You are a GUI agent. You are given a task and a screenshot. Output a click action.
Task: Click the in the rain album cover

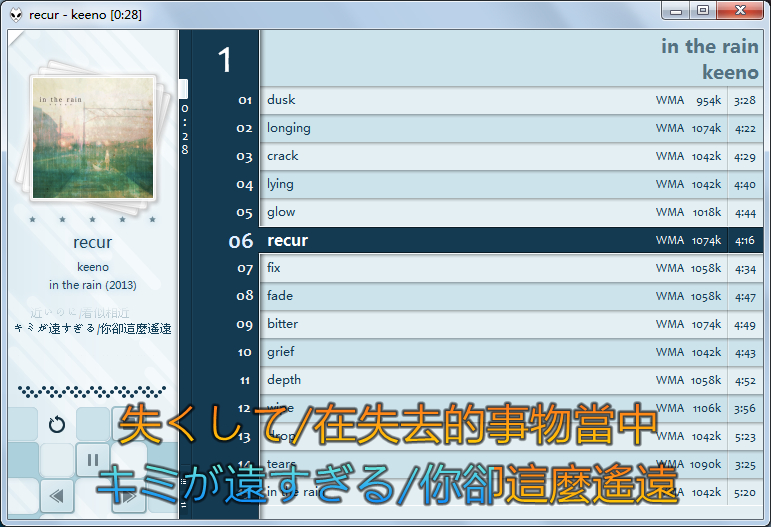coord(93,138)
